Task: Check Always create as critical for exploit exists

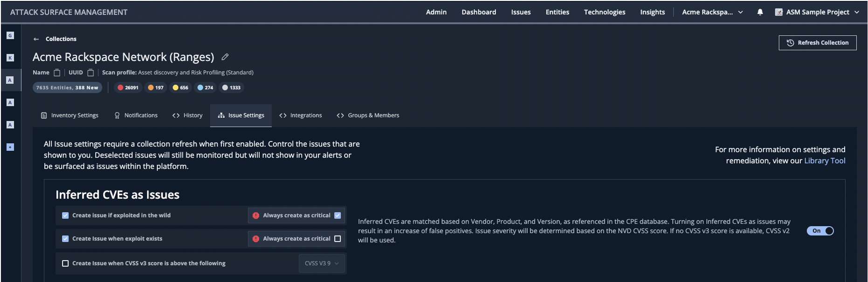Action: point(338,239)
